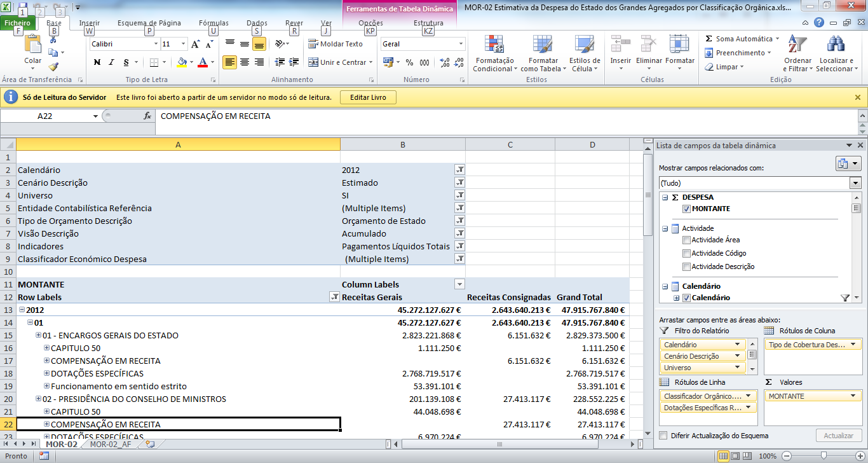Switch to the Dados ribbon tab
The height and width of the screenshot is (463, 868).
pos(257,23)
